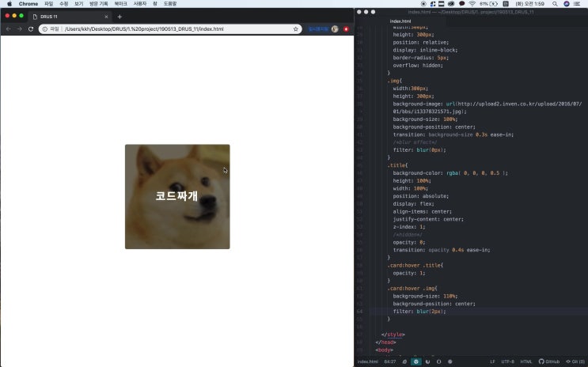Image resolution: width=588 pixels, height=367 pixels.
Task: Click the background-color rgba line
Action: (x=450, y=173)
